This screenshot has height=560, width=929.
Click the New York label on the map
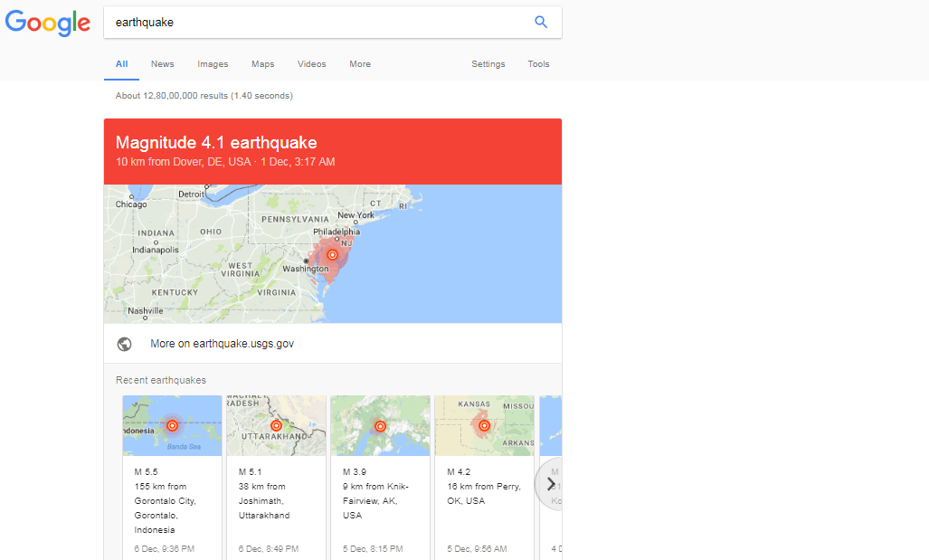click(x=356, y=215)
